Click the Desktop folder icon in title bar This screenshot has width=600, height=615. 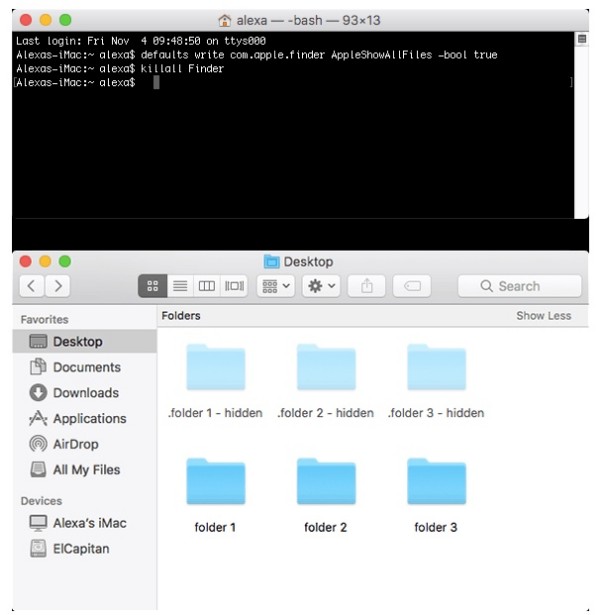[272, 262]
